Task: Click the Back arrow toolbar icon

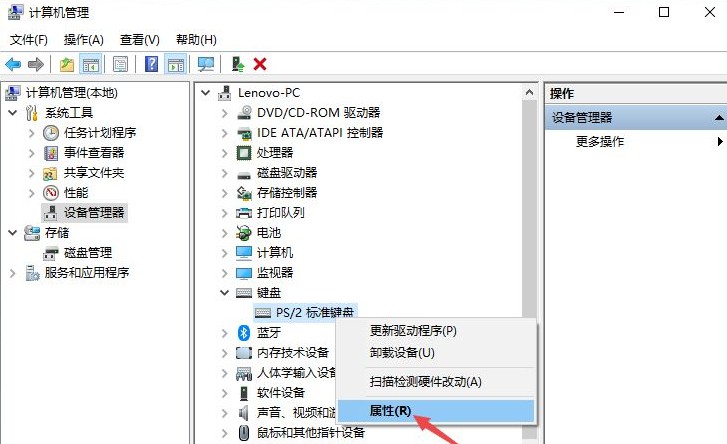Action: coord(13,64)
